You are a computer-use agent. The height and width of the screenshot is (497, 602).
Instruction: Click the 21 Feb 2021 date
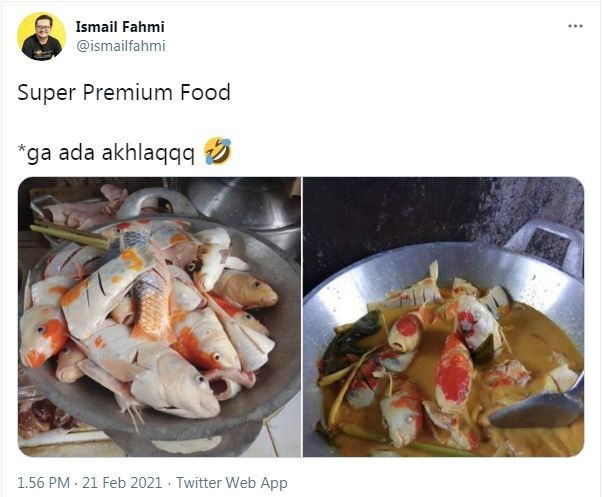click(x=122, y=482)
